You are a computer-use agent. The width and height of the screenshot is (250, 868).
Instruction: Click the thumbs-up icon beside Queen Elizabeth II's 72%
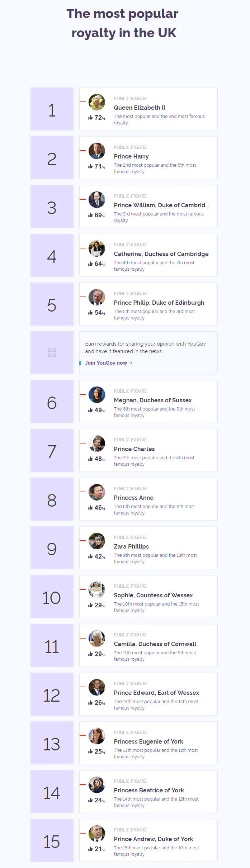90,118
